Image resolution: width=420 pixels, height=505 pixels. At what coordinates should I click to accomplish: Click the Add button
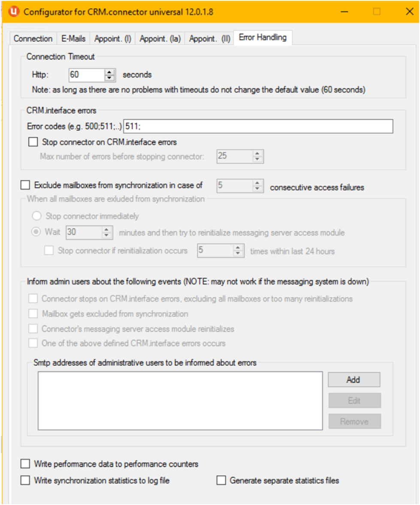click(x=354, y=380)
